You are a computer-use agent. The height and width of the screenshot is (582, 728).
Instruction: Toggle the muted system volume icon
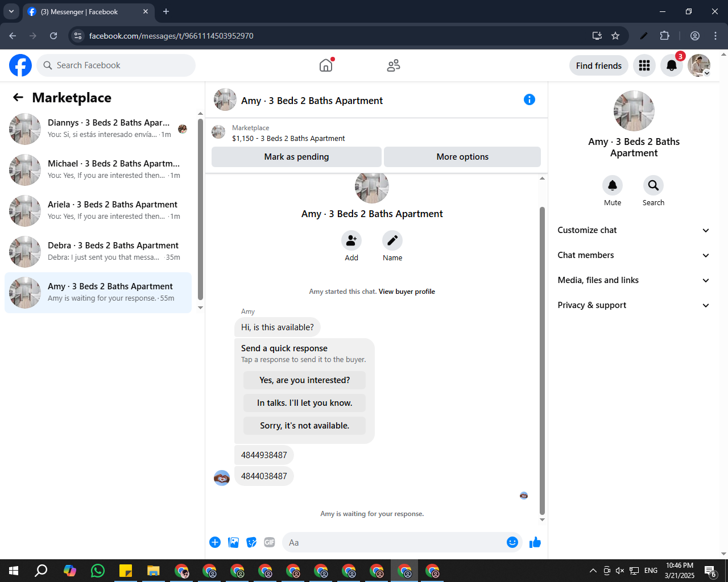point(620,571)
